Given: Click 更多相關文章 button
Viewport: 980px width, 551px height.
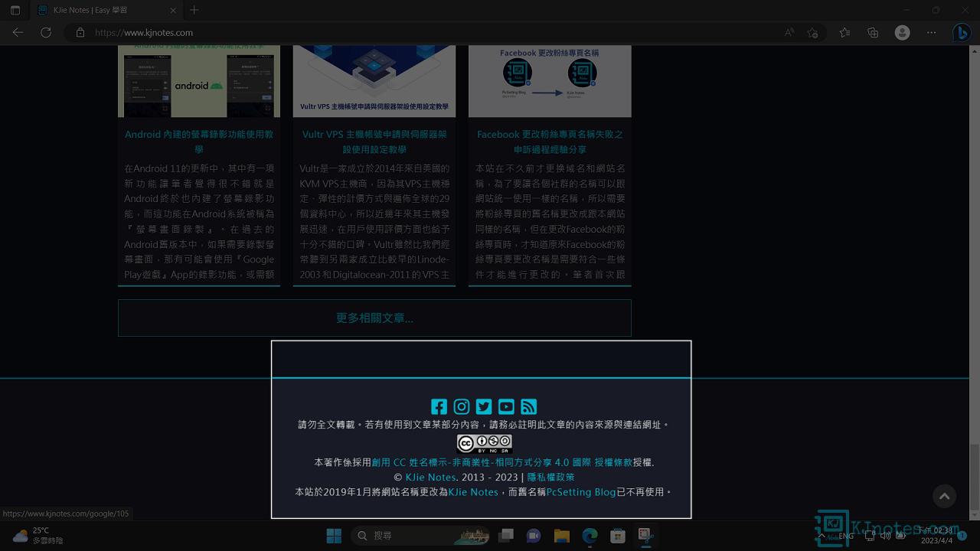Looking at the screenshot, I should tap(374, 318).
